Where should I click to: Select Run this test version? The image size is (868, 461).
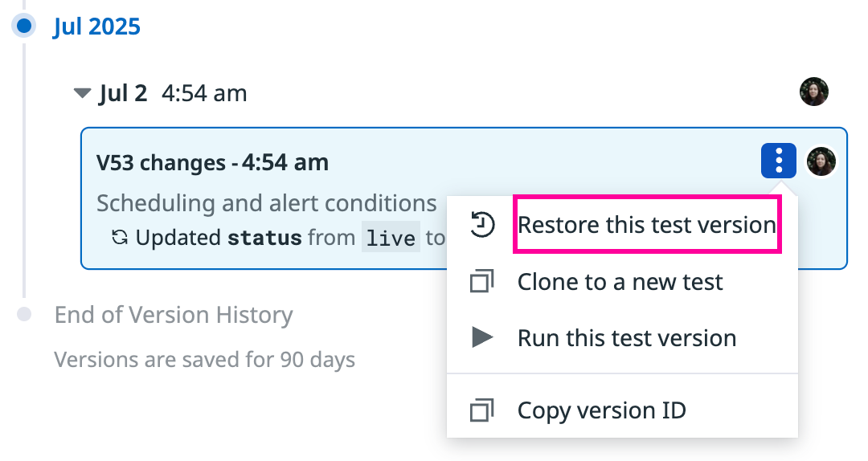627,337
